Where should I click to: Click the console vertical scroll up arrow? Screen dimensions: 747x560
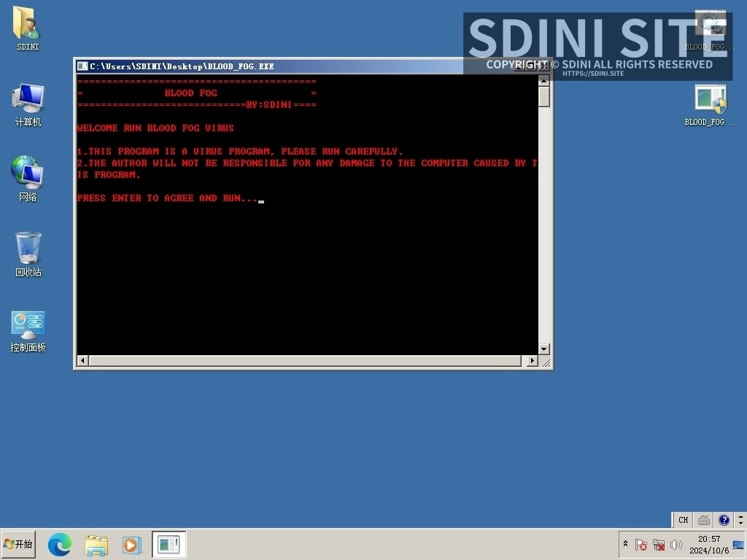point(544,82)
